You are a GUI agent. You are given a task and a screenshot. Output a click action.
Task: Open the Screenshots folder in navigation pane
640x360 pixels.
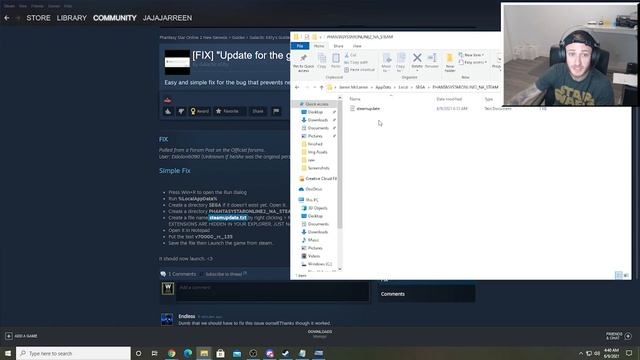click(318, 168)
